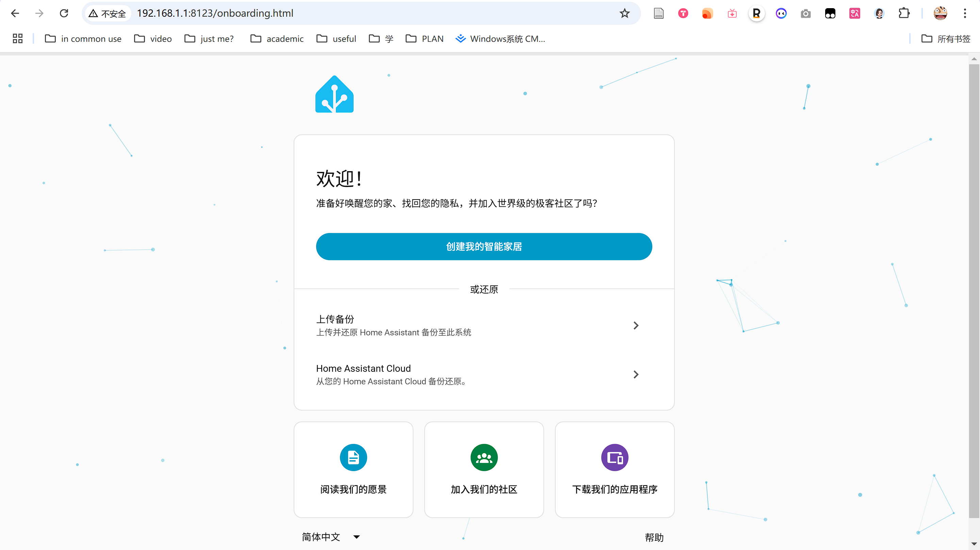This screenshot has width=980, height=550.
Task: Click the Home Assistant logo
Action: click(334, 94)
